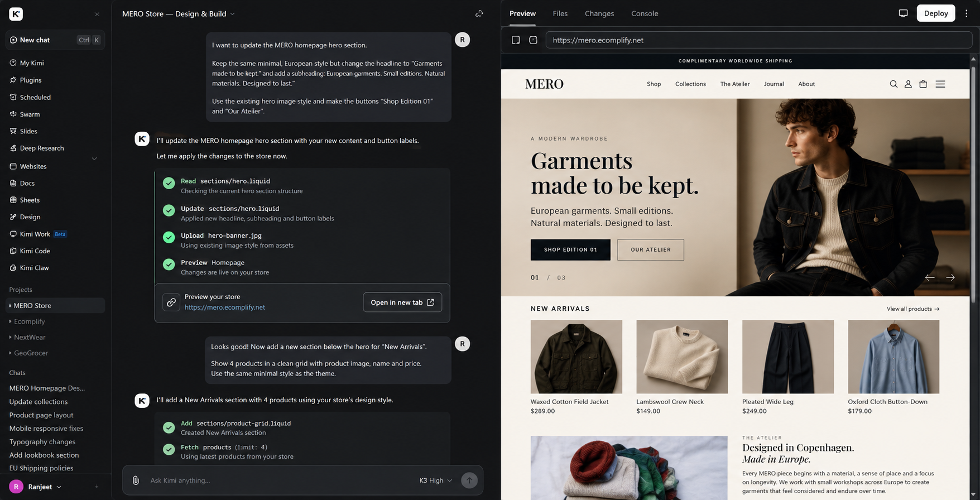Open the three-dot more options menu

[x=967, y=13]
